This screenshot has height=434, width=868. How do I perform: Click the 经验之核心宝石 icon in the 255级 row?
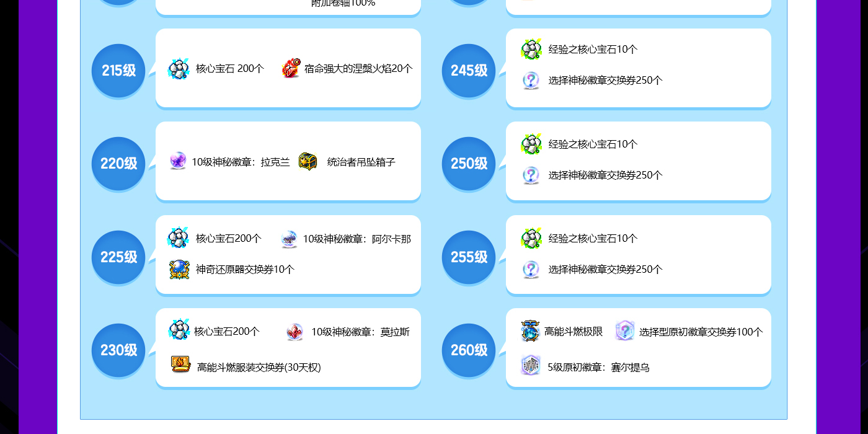tap(531, 239)
